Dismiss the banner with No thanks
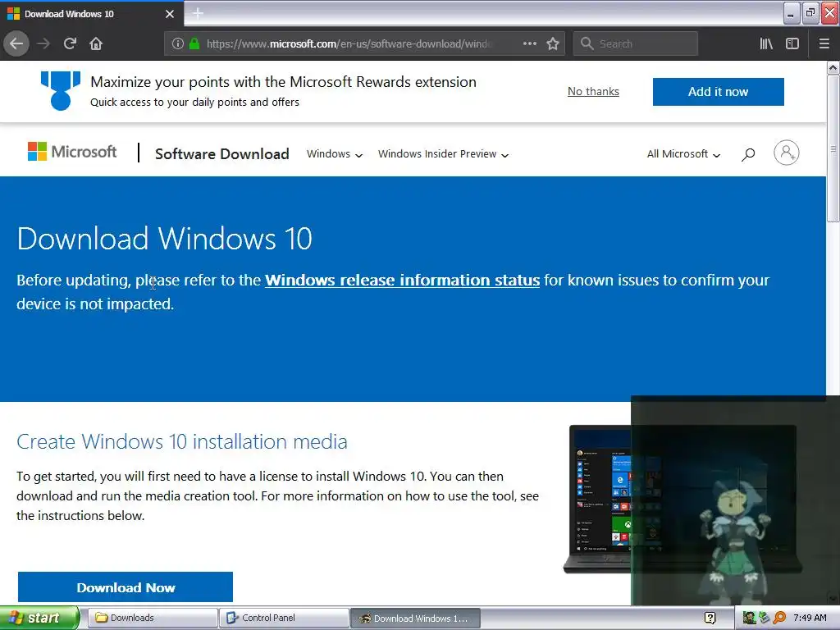Viewport: 840px width, 630px height. click(593, 92)
